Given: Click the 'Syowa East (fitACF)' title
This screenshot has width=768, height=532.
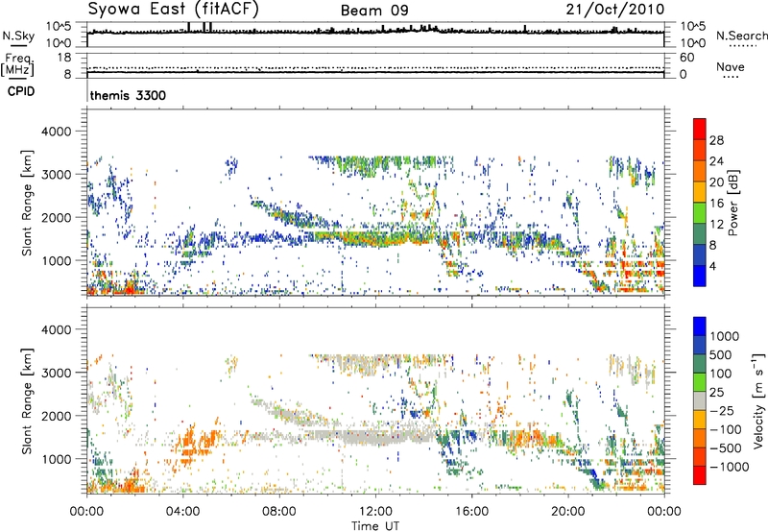Looking at the screenshot, I should coord(173,9).
